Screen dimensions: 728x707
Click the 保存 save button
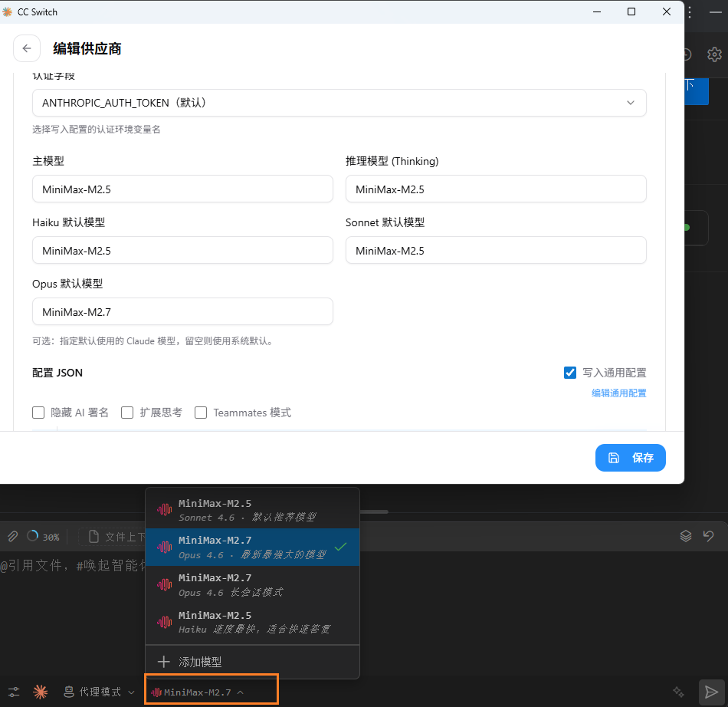630,458
